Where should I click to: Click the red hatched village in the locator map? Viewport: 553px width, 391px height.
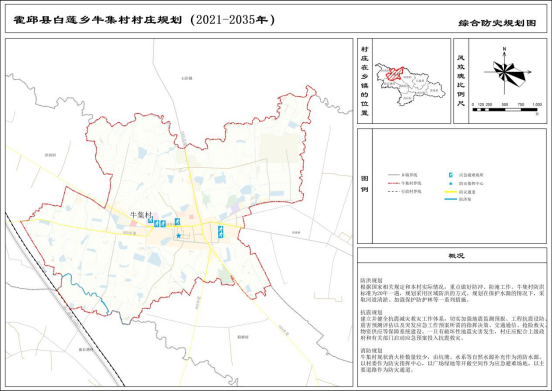pos(394,74)
